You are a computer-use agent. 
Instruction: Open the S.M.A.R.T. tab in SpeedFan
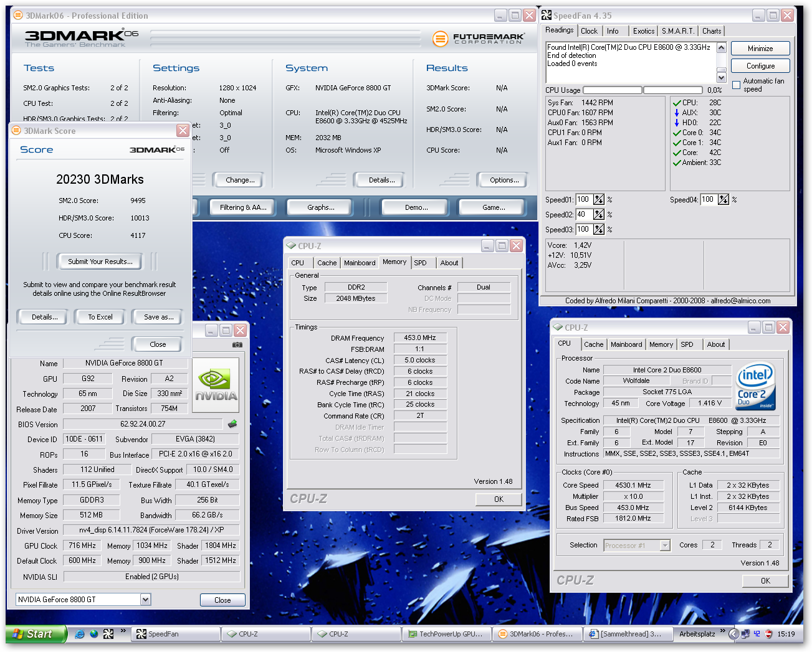677,31
